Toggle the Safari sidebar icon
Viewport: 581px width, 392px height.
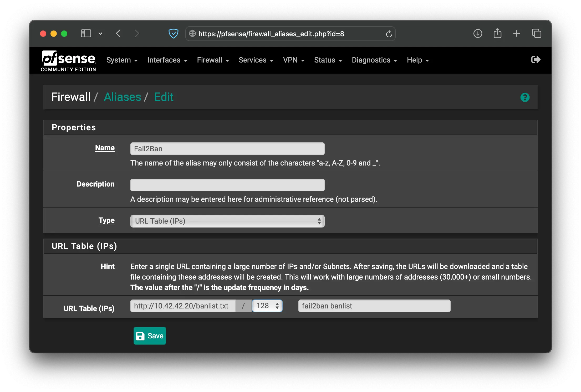(86, 34)
